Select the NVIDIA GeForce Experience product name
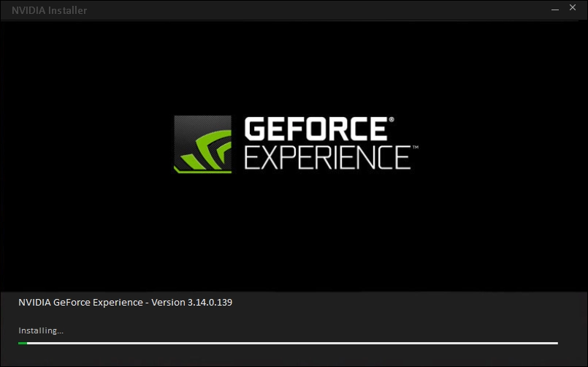 point(80,302)
